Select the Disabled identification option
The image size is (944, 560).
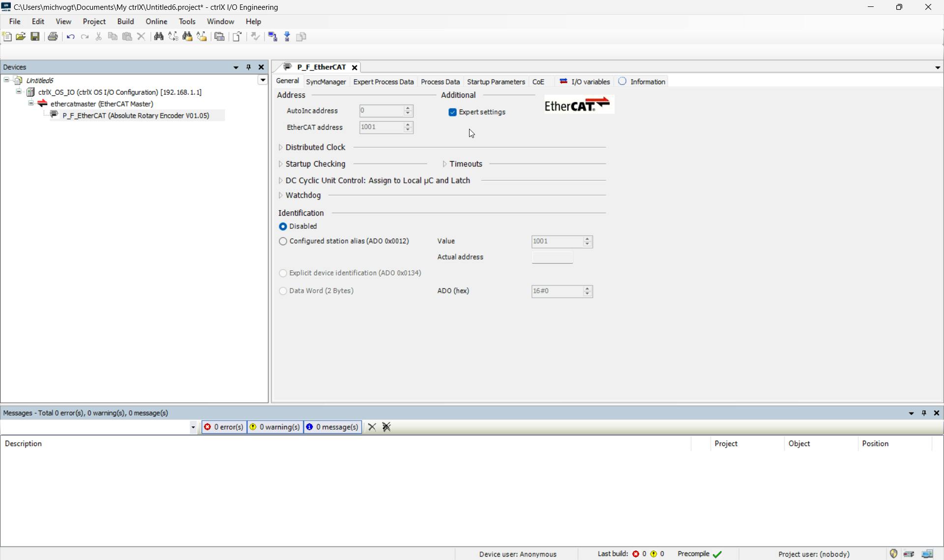(x=283, y=226)
